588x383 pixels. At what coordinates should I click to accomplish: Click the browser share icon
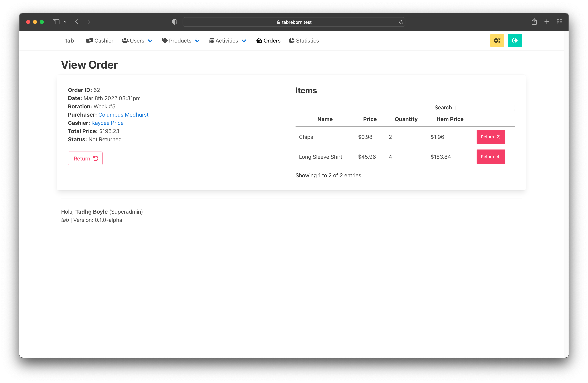pyautogui.click(x=534, y=22)
